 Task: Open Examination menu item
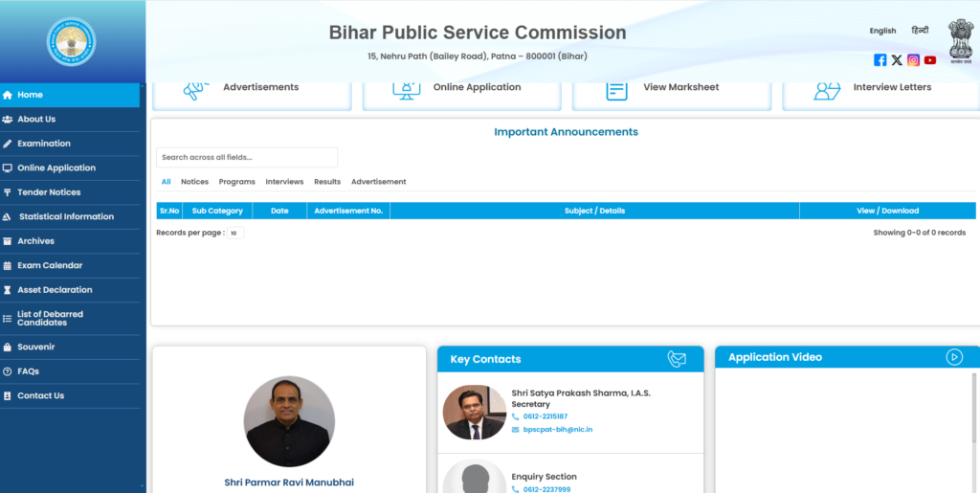(x=70, y=144)
